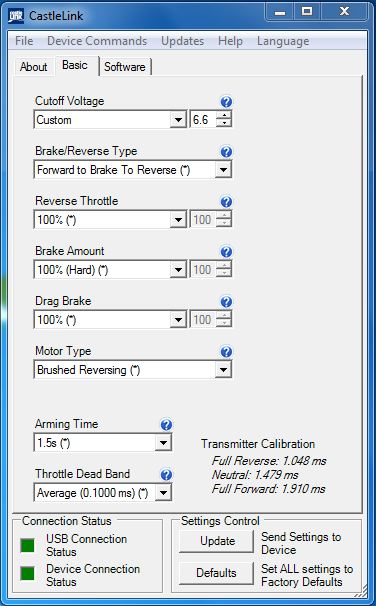Click the Update button

pyautogui.click(x=217, y=541)
